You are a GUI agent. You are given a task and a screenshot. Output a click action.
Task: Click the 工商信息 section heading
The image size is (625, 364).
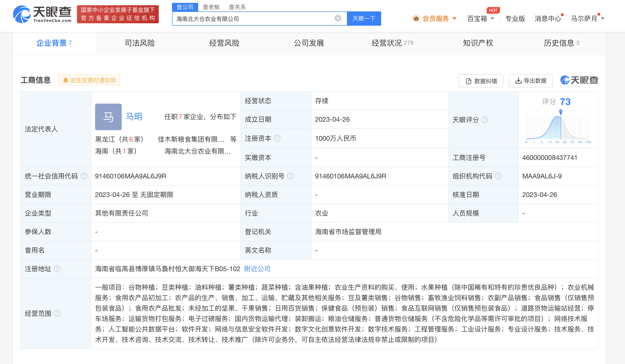pyautogui.click(x=35, y=80)
